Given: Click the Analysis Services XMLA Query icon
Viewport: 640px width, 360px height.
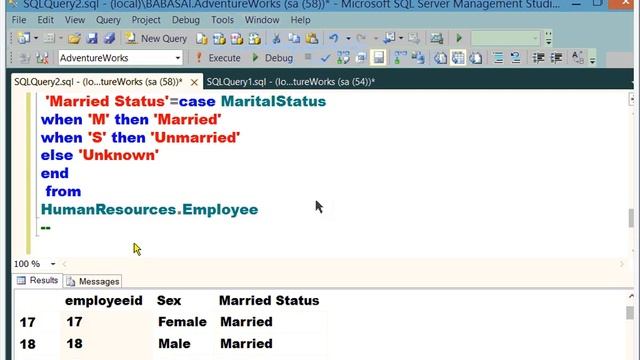Looking at the screenshot, I should 254,38.
